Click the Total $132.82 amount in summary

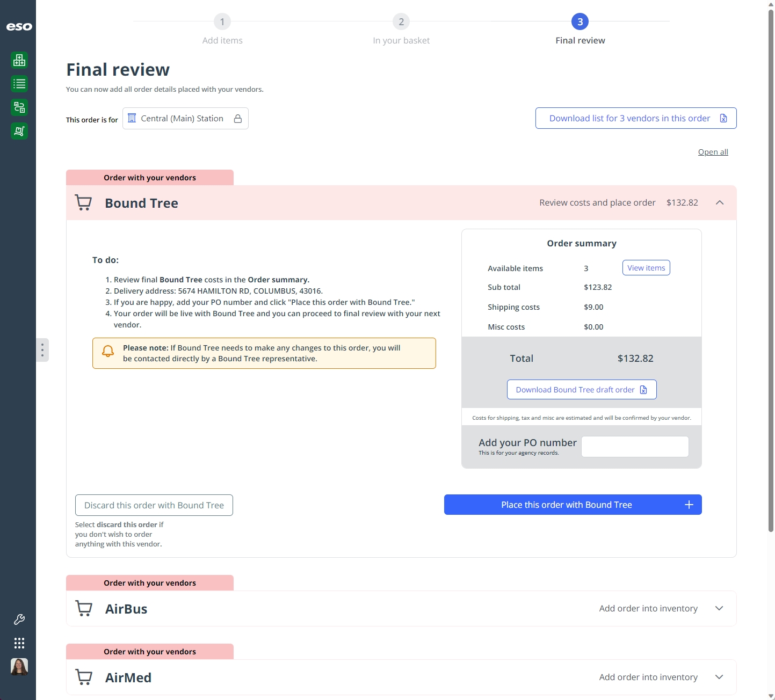[635, 358]
